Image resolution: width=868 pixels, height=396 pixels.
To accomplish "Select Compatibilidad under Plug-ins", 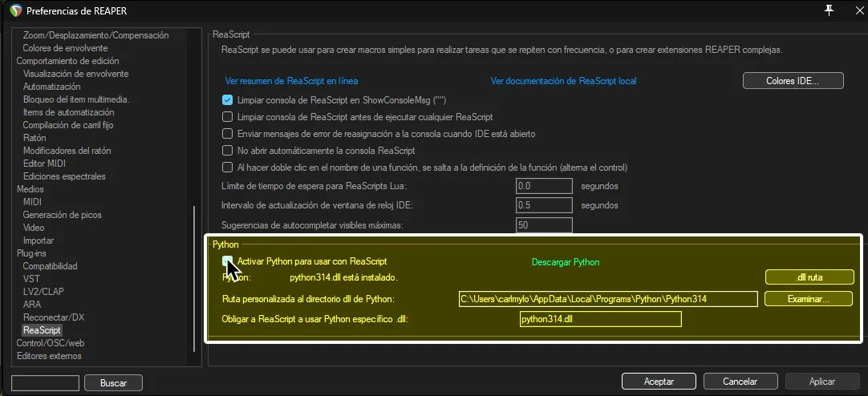I will (x=50, y=266).
